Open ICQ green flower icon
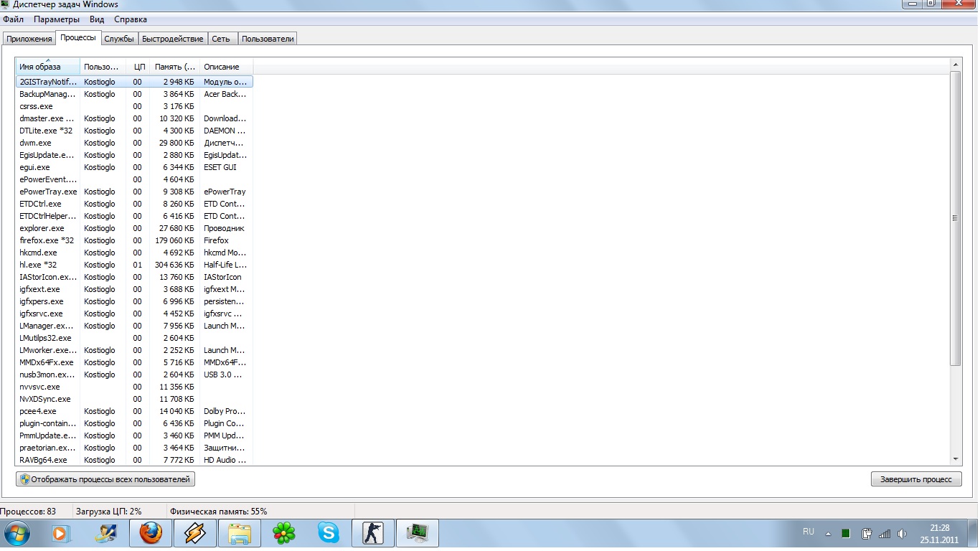This screenshot has width=980, height=551. click(284, 533)
